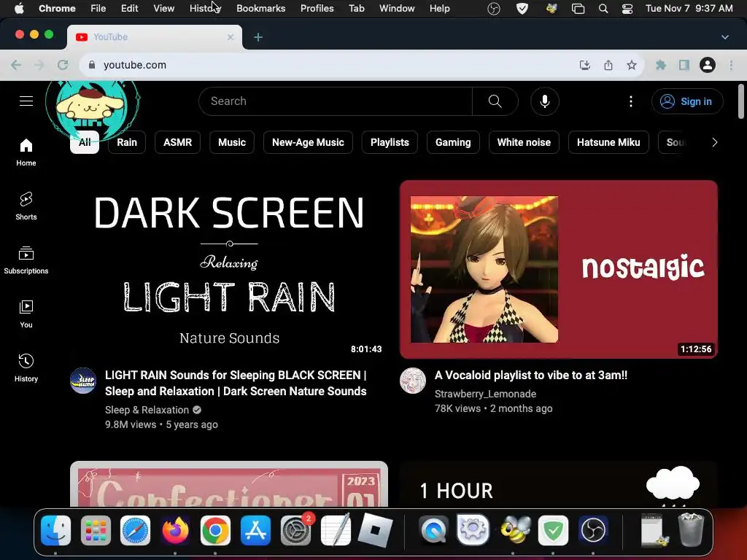This screenshot has width=747, height=560.
Task: Open the YouTube hamburger guide menu
Action: (x=26, y=101)
